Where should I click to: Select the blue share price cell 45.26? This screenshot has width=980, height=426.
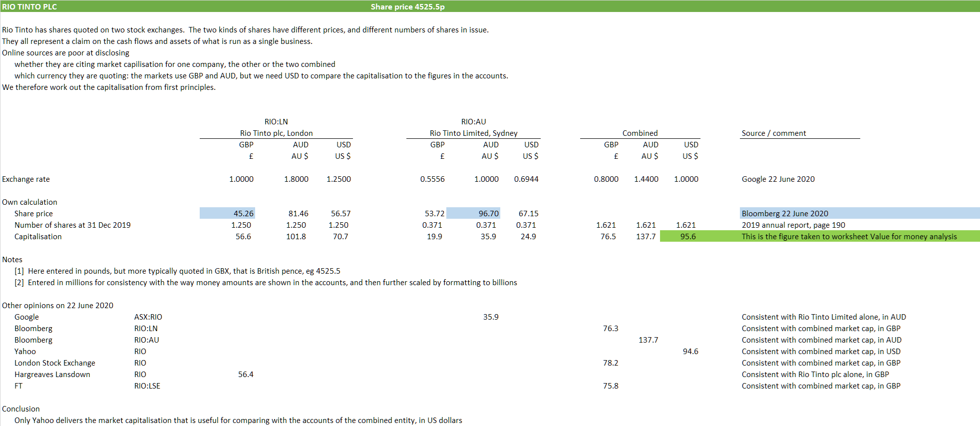pyautogui.click(x=227, y=213)
